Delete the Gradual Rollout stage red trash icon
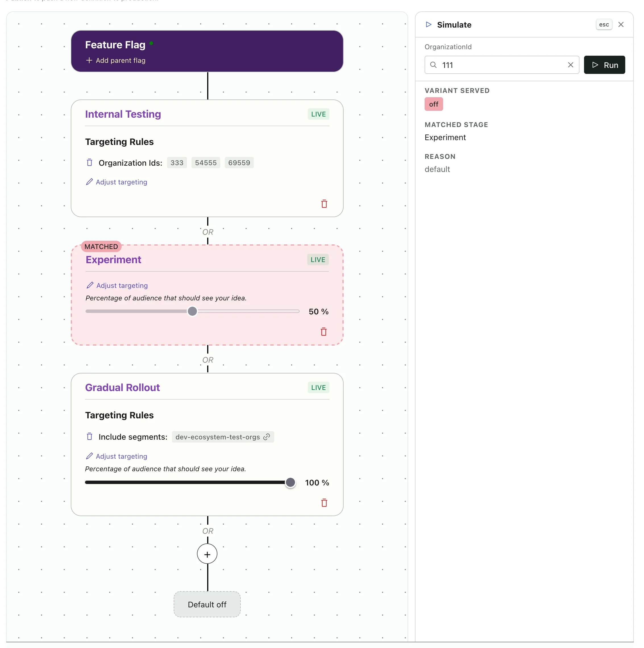The image size is (644, 648). click(324, 503)
